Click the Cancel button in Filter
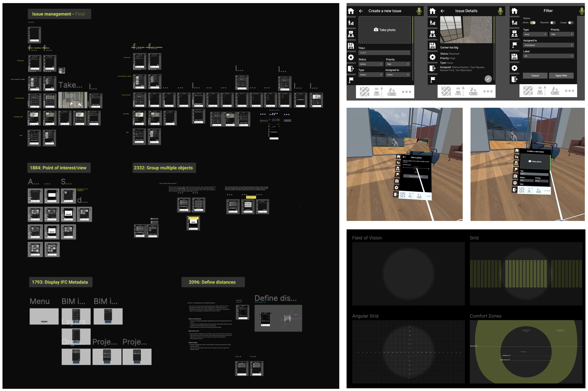 tap(535, 76)
